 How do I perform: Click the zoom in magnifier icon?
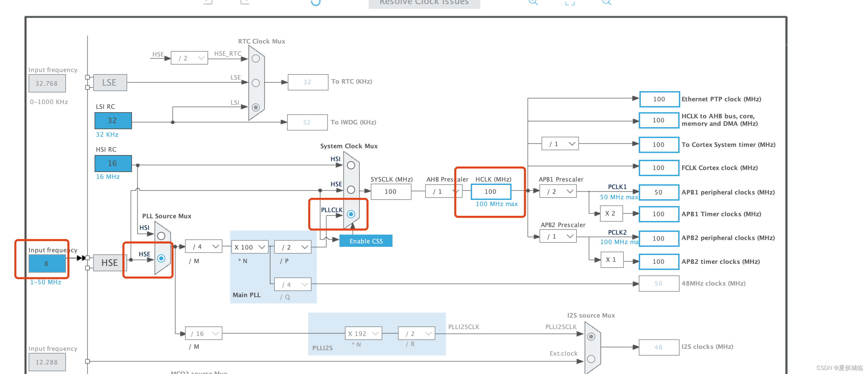coord(533,2)
